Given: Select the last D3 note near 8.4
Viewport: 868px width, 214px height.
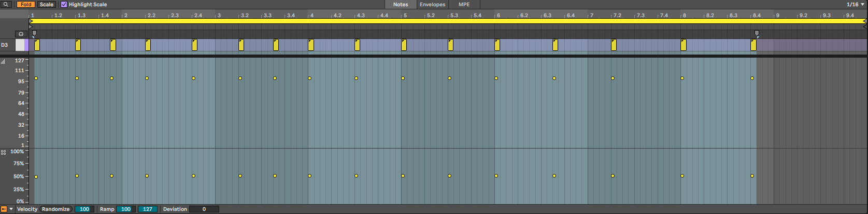Looking at the screenshot, I should 753,45.
